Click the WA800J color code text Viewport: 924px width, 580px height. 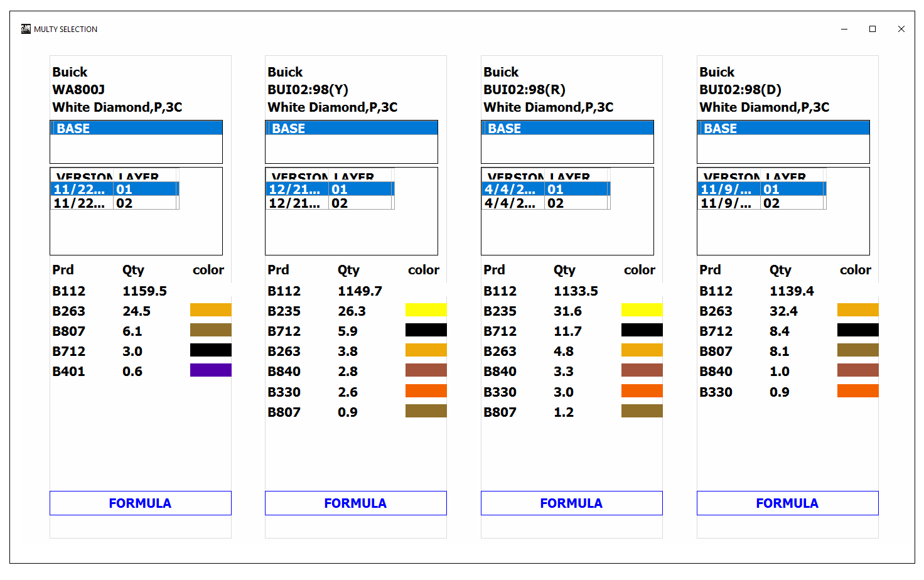(78, 90)
